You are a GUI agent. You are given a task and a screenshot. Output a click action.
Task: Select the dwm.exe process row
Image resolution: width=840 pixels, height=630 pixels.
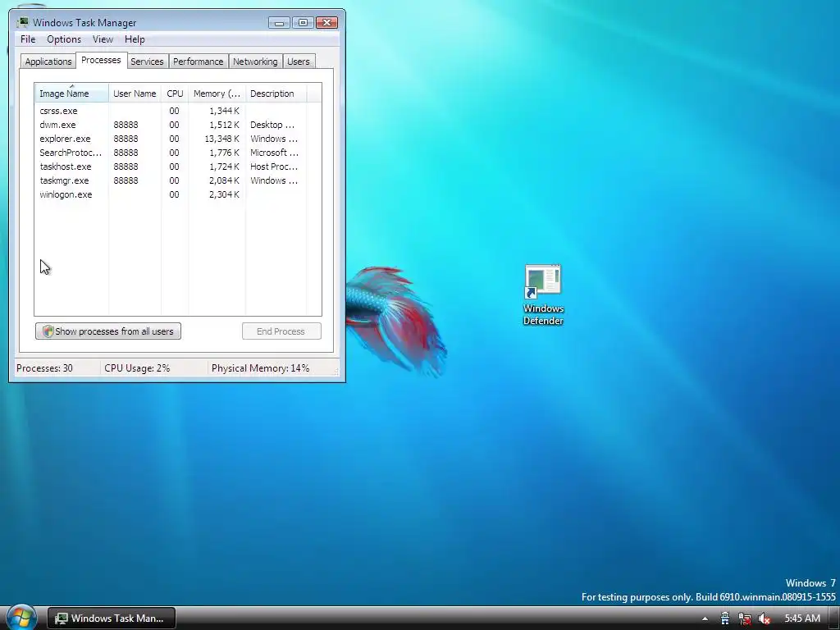[171, 125]
